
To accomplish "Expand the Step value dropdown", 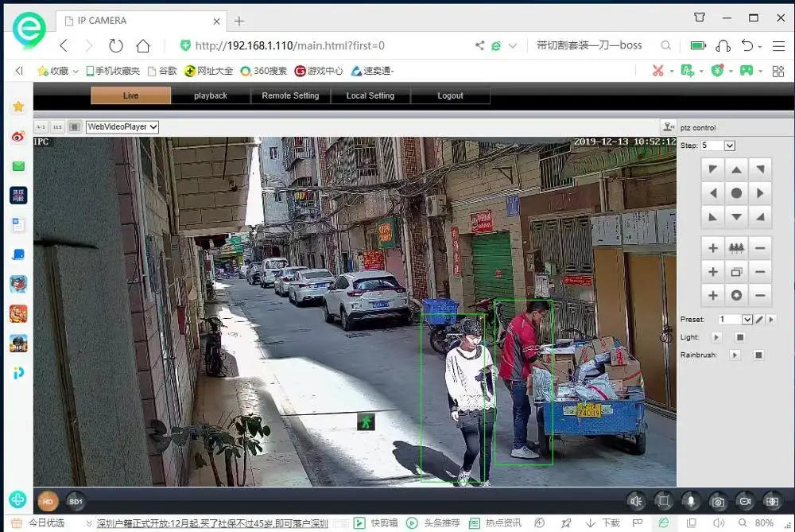I will [x=729, y=146].
